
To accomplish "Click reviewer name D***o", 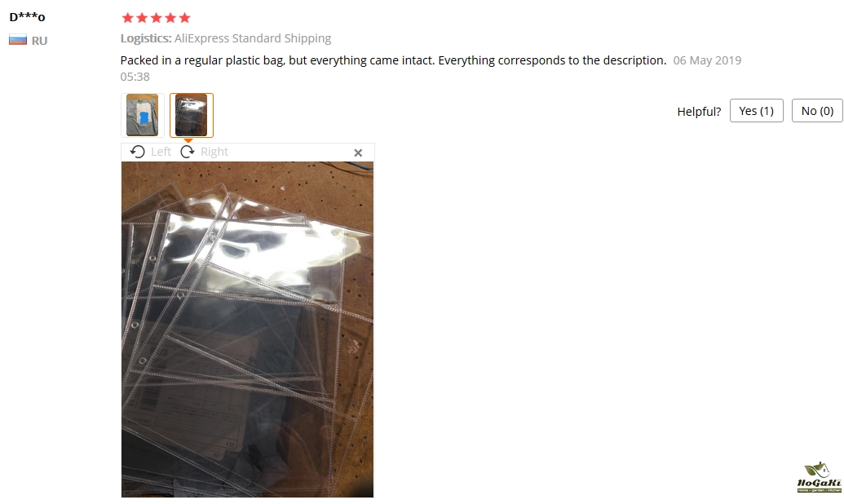I will click(x=28, y=16).
